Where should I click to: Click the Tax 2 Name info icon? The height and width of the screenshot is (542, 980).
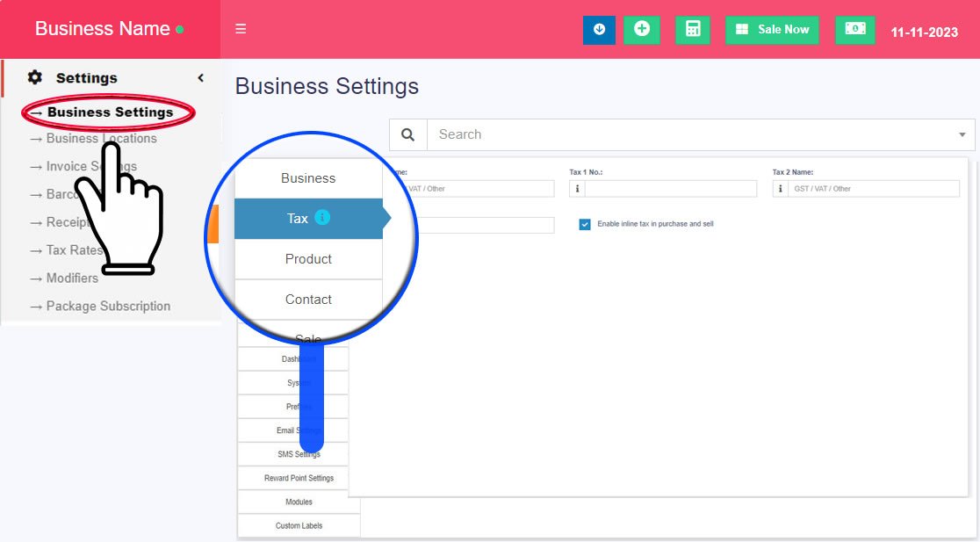coord(781,189)
